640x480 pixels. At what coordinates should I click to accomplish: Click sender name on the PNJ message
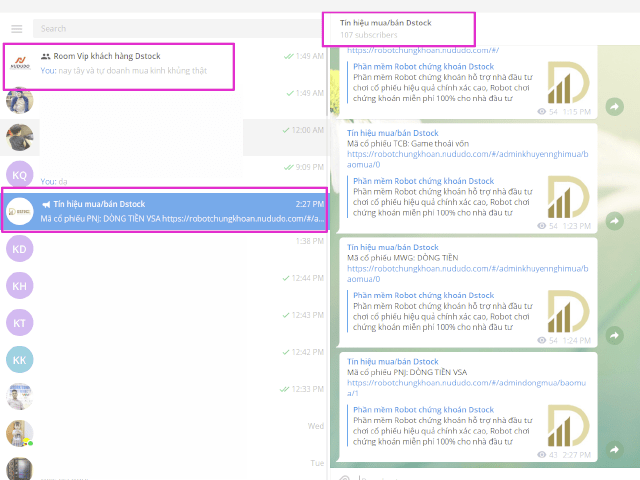(x=393, y=362)
